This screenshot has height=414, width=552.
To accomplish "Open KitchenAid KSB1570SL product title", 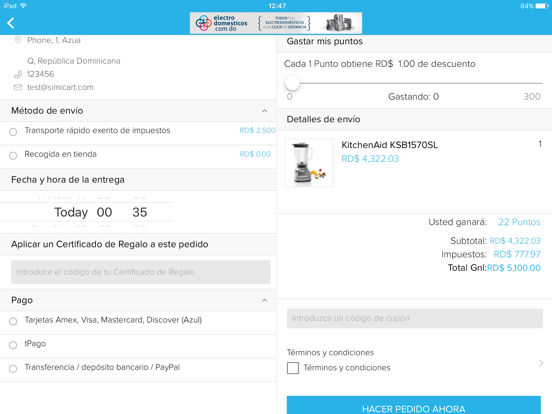I will [x=389, y=145].
